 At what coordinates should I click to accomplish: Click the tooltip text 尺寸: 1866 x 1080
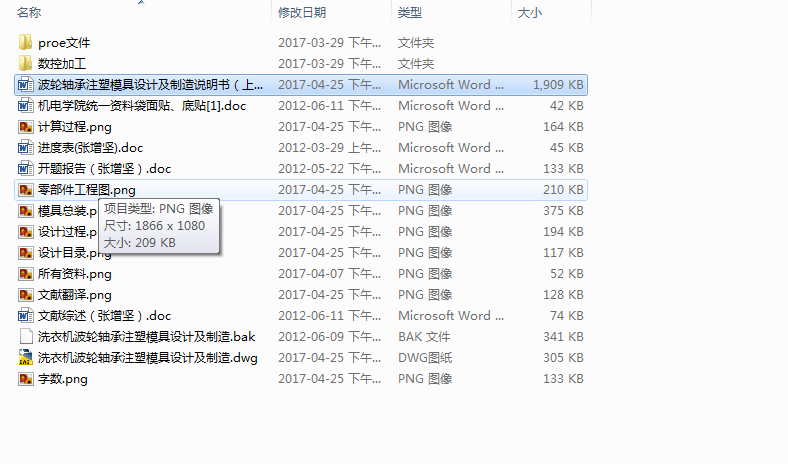[154, 226]
